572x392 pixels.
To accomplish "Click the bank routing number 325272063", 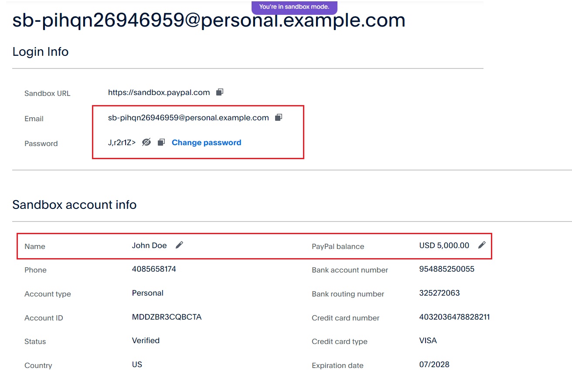I will coord(439,293).
